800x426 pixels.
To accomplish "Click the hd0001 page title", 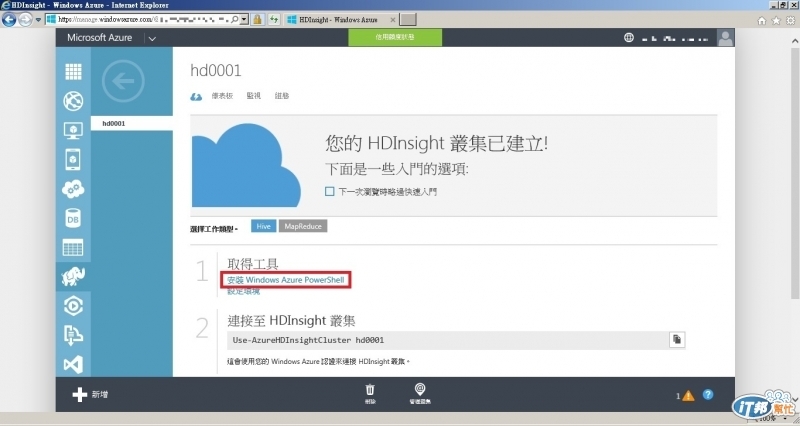I will 216,70.
